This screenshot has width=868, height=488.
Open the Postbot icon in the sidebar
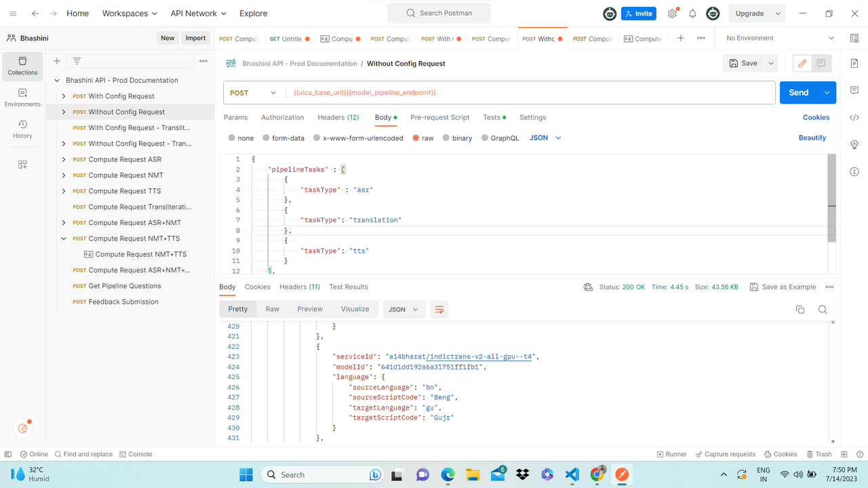23,428
